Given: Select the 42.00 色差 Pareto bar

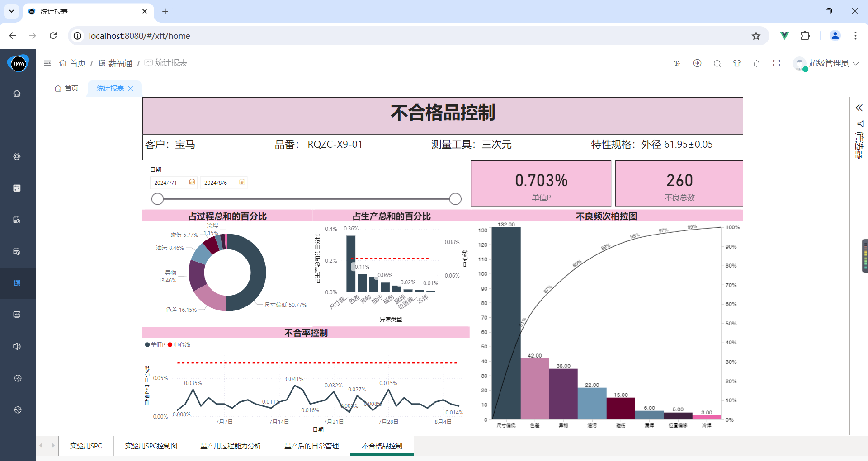Looking at the screenshot, I should [x=535, y=389].
